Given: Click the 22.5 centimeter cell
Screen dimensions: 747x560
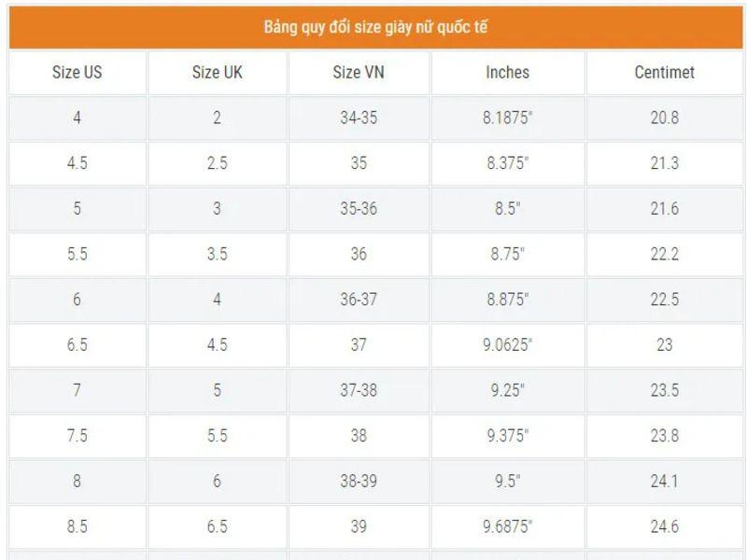Looking at the screenshot, I should tap(664, 300).
